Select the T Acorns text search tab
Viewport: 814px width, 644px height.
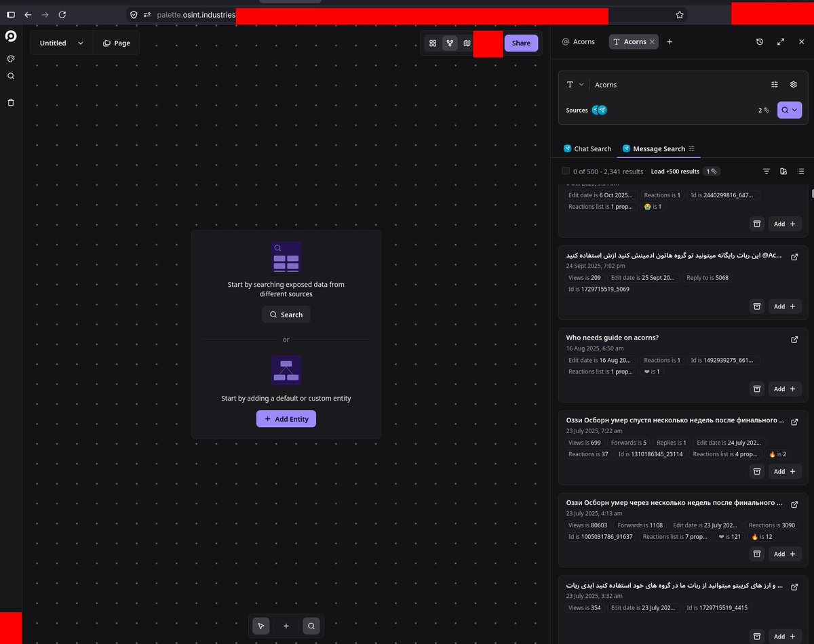click(630, 42)
